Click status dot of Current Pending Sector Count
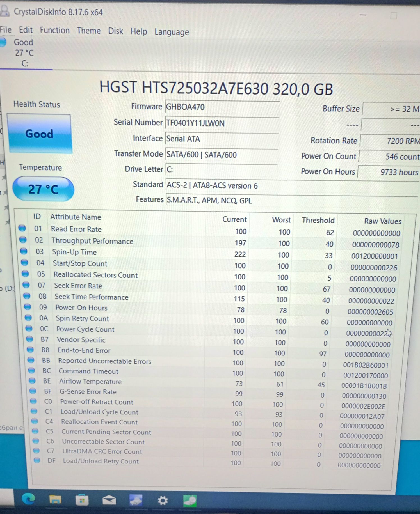Image resolution: width=420 pixels, height=514 pixels. [35, 431]
